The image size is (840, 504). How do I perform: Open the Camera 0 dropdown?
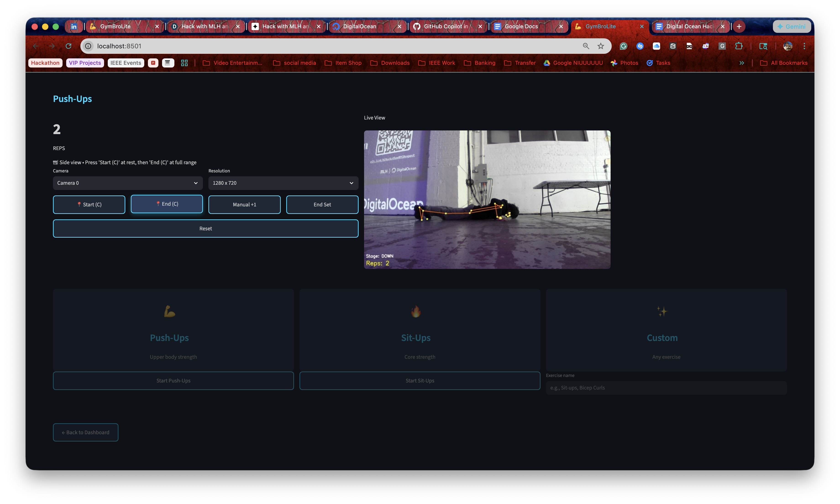[127, 183]
